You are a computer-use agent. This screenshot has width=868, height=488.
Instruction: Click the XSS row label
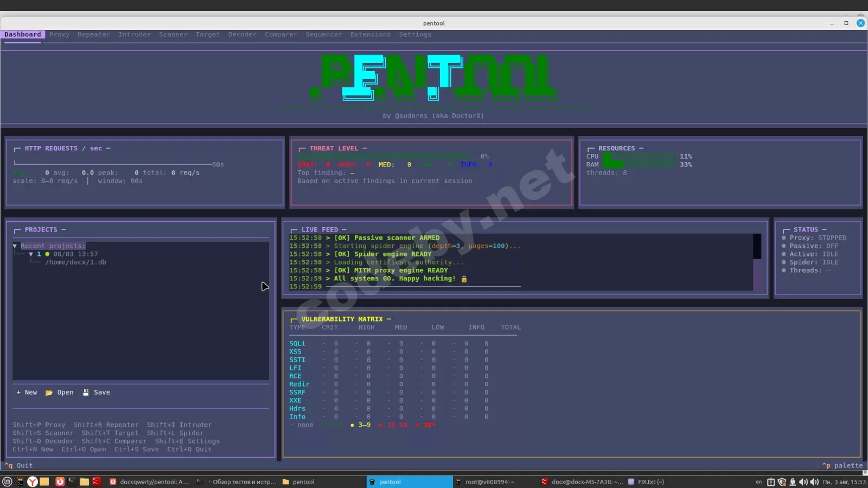point(295,352)
